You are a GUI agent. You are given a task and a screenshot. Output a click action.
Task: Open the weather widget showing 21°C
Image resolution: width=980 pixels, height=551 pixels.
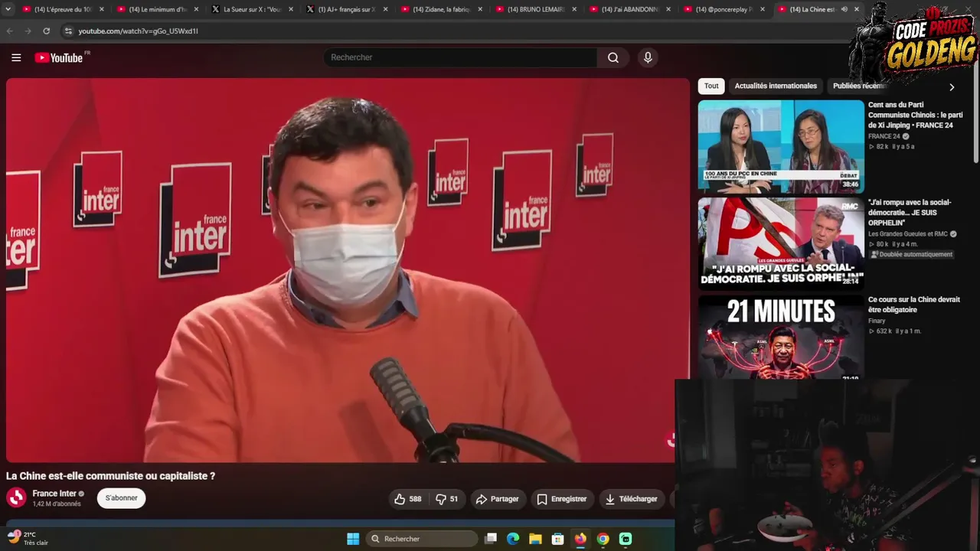coord(28,539)
